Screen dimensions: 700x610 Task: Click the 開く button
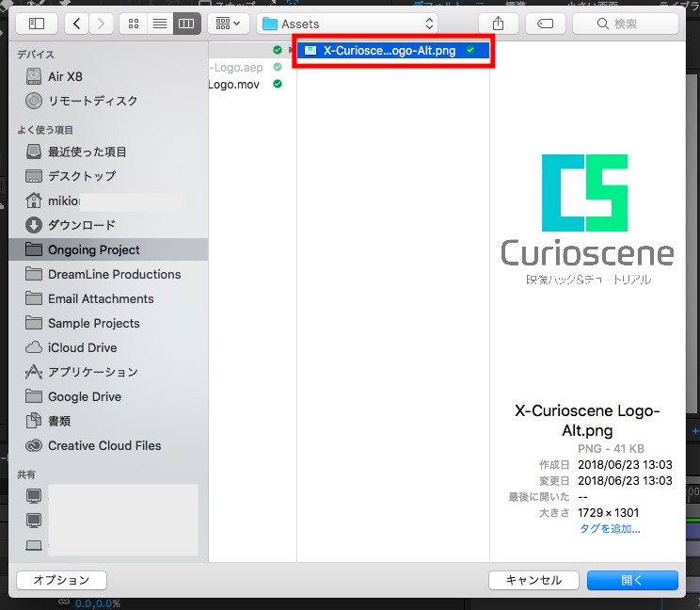click(632, 580)
